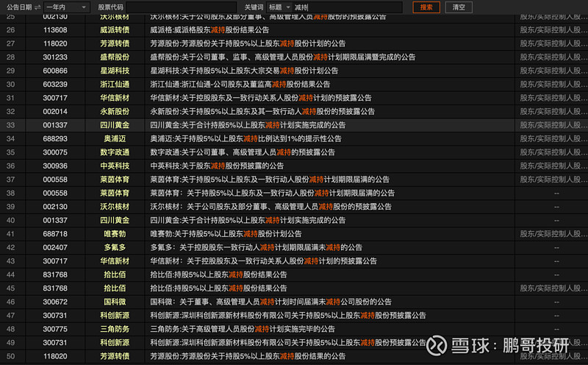This screenshot has width=588, height=365.
Task: Open the 数字政通 减持的预披露公告
Action: pyautogui.click(x=243, y=152)
